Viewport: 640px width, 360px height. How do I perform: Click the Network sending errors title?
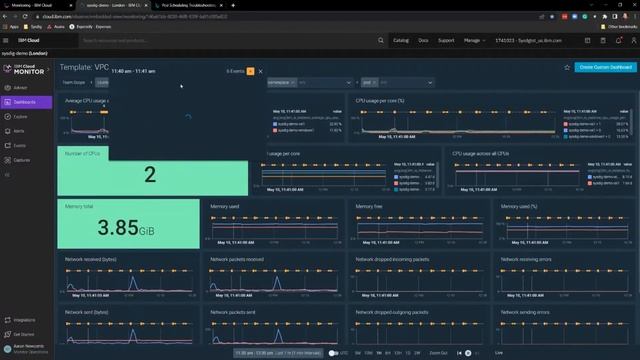point(525,312)
